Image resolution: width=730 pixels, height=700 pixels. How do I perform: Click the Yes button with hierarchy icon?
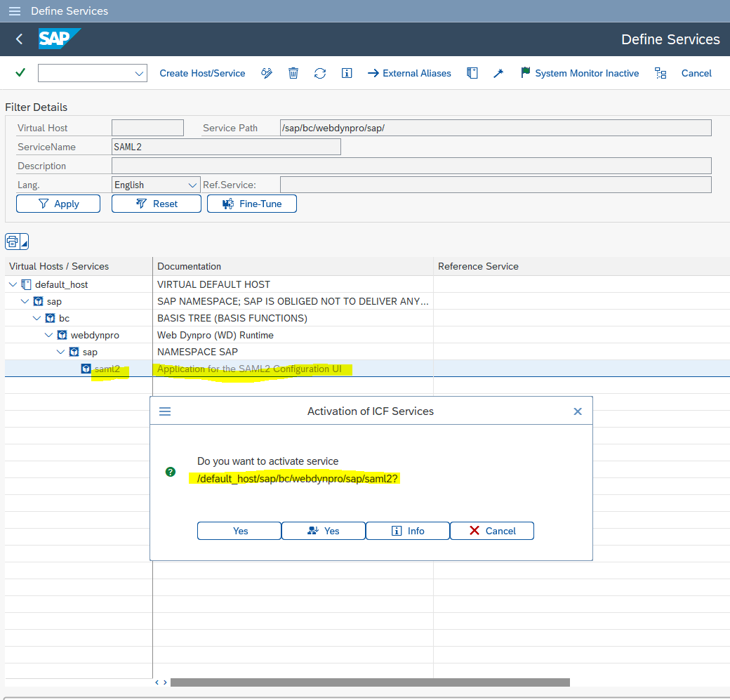[x=324, y=531]
